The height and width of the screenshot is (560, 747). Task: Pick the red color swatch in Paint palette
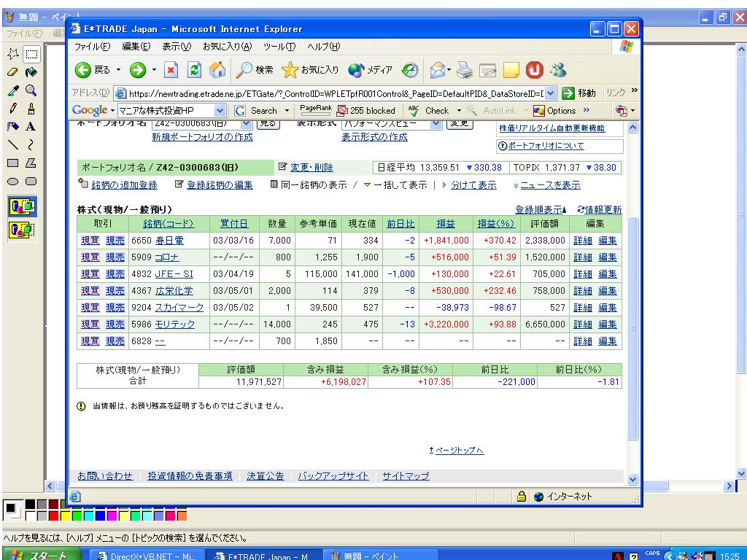54,516
